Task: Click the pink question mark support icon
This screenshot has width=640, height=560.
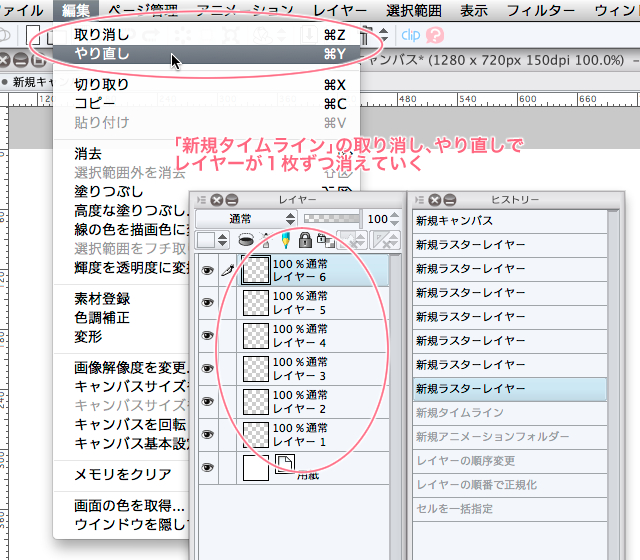Action: tap(435, 36)
